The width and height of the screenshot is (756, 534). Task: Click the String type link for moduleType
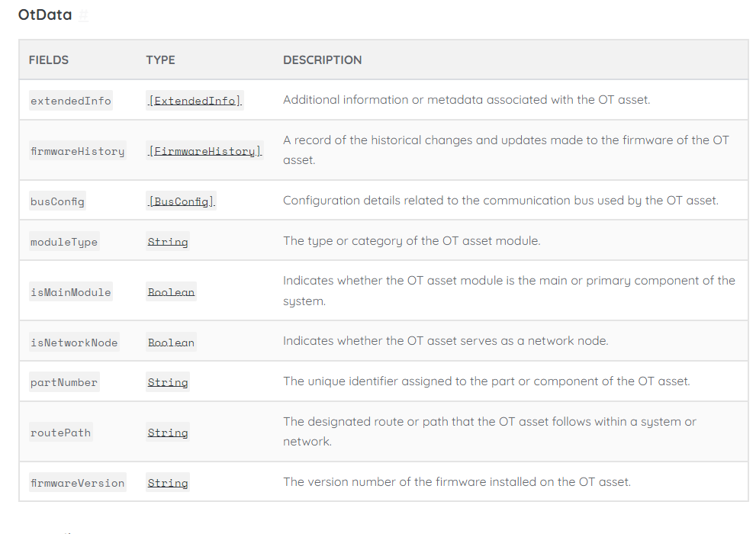[x=168, y=242]
